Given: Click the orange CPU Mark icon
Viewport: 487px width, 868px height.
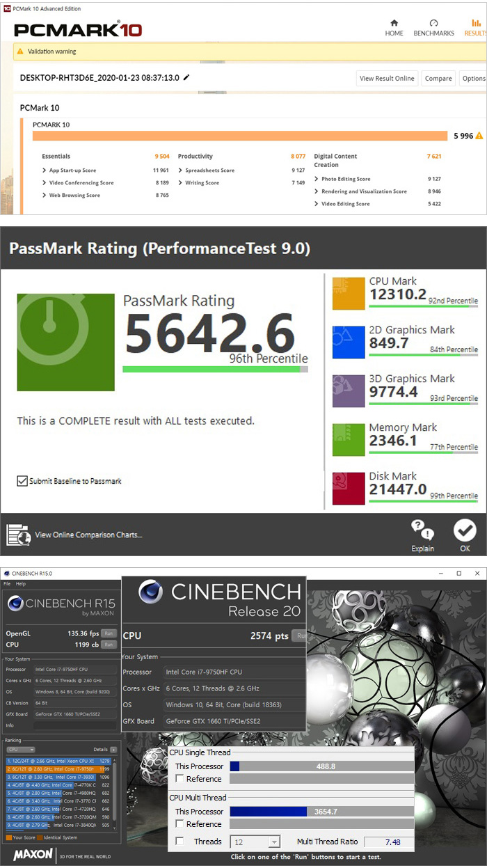Looking at the screenshot, I should pos(349,293).
